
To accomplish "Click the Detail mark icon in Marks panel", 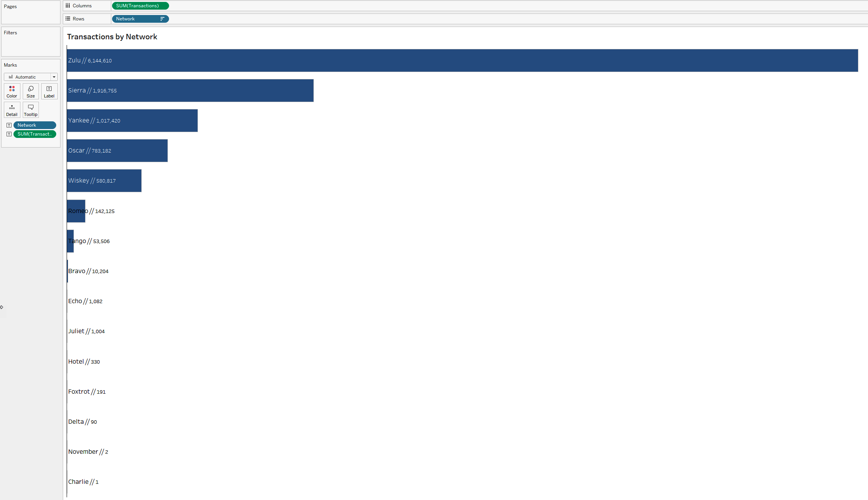I will pyautogui.click(x=12, y=110).
